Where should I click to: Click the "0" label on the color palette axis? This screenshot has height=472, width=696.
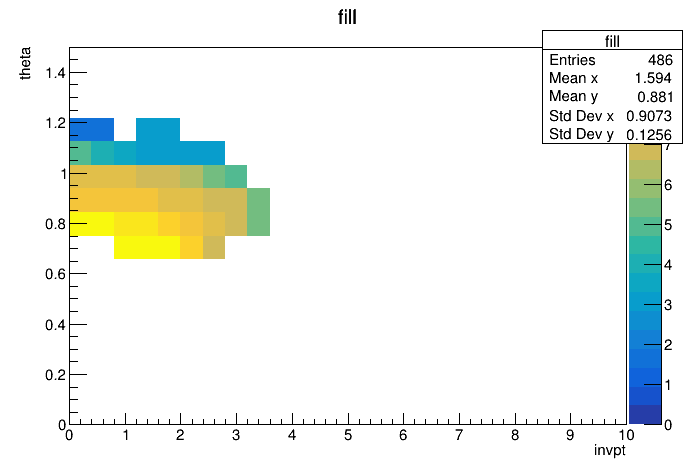(668, 425)
